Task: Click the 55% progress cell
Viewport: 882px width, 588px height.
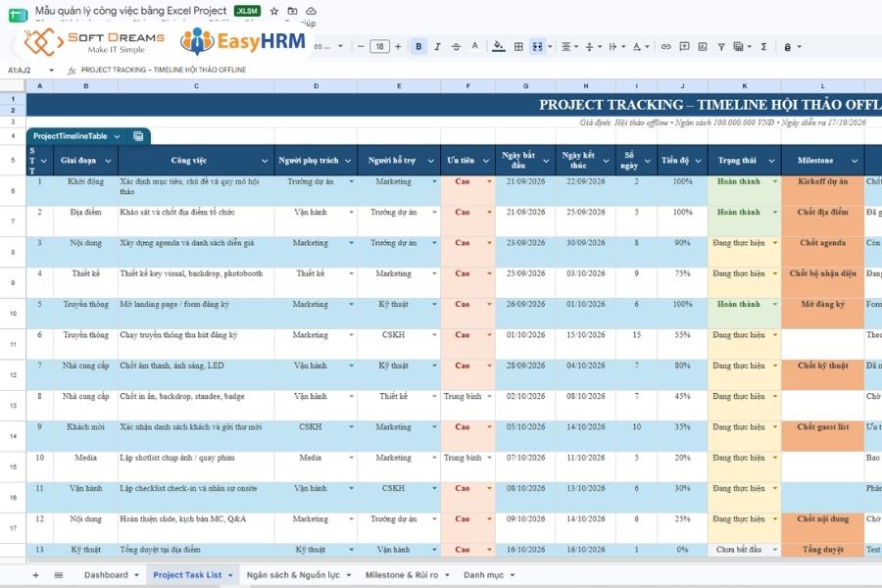Action: 682,344
